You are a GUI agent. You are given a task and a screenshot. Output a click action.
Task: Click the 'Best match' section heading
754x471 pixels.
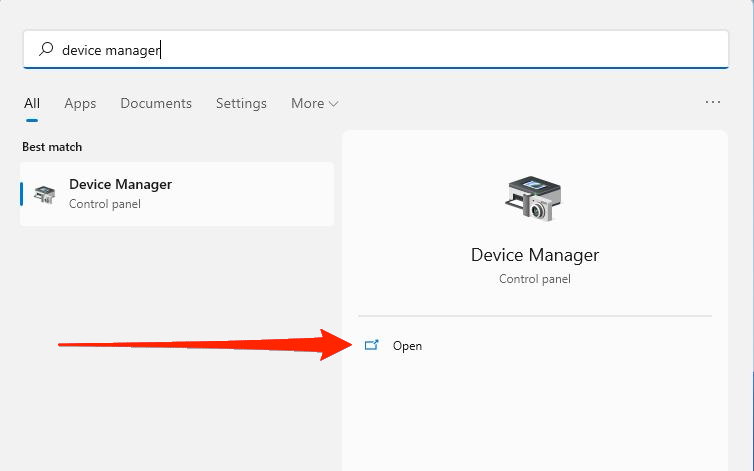point(52,147)
